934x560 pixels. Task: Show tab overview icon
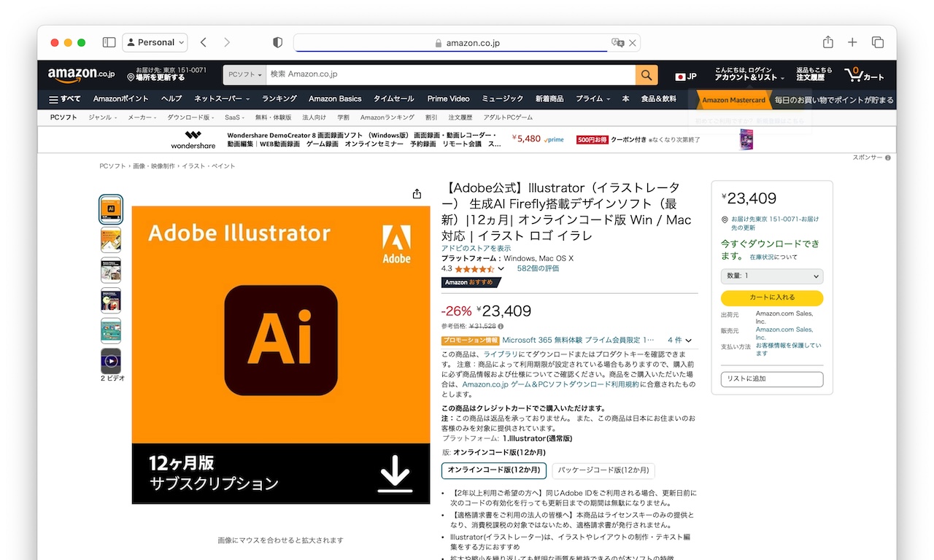click(878, 42)
